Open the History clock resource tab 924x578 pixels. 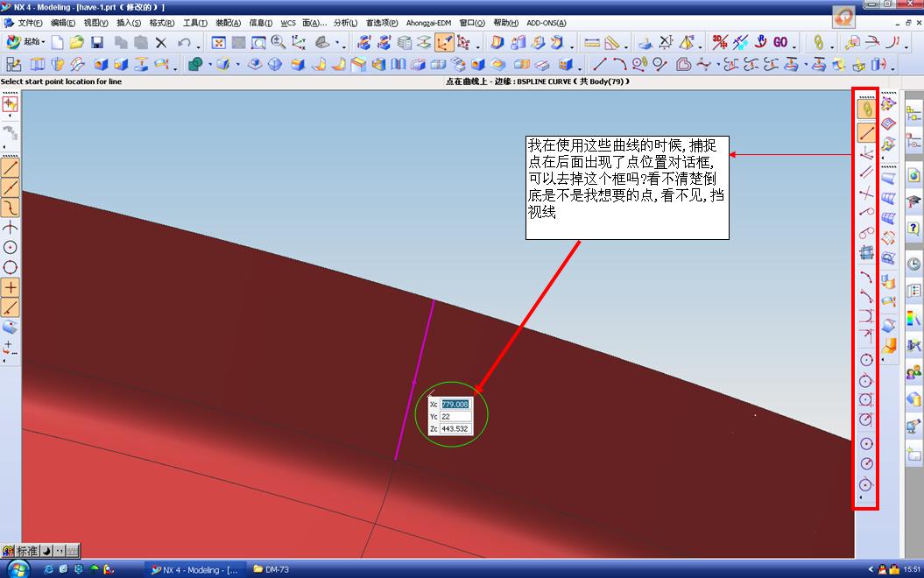point(913,264)
